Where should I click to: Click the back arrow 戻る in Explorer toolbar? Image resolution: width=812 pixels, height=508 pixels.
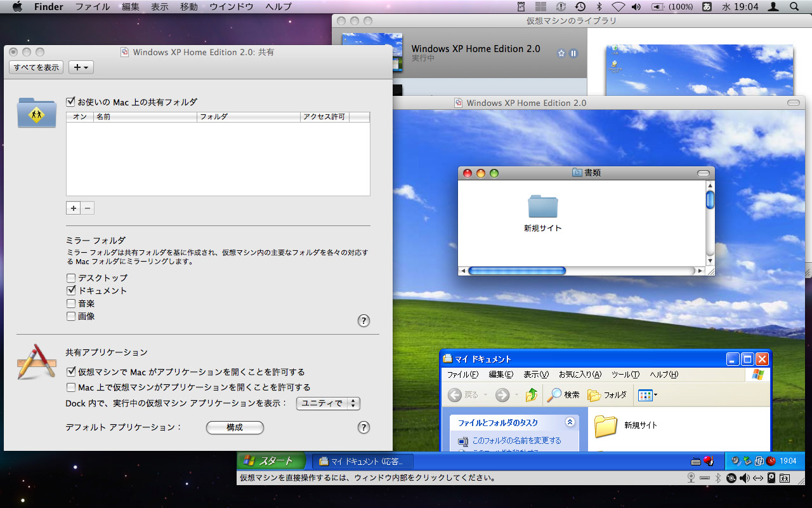[454, 395]
